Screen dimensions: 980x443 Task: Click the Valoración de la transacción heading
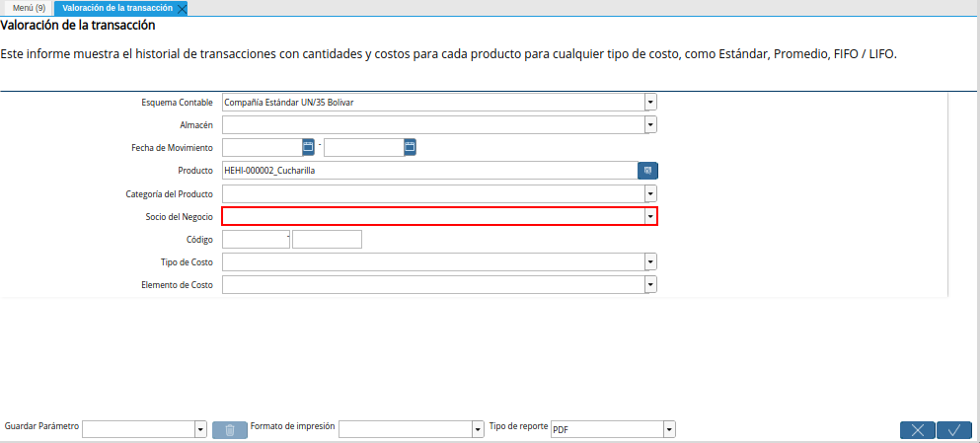click(x=78, y=26)
